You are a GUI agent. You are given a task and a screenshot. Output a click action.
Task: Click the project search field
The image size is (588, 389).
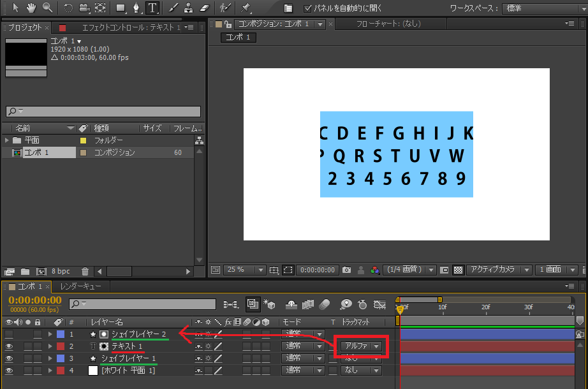tap(103, 111)
